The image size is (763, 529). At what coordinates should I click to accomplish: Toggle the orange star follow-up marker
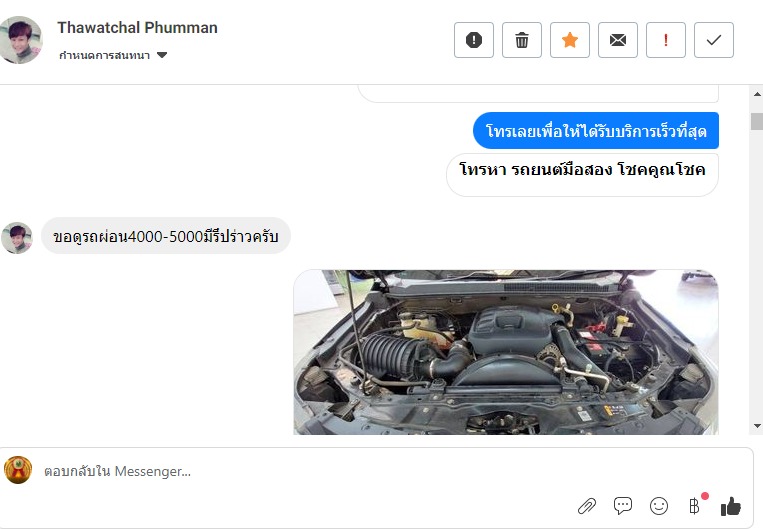pyautogui.click(x=570, y=40)
